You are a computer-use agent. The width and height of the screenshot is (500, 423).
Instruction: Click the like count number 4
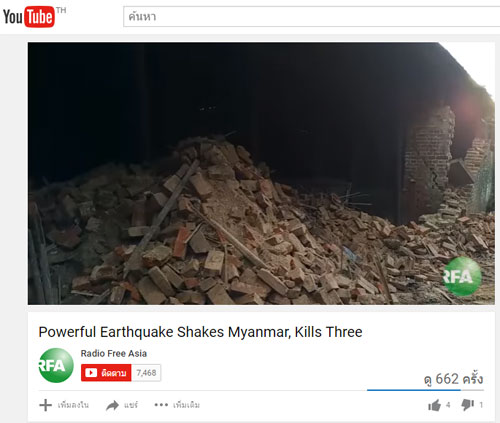pos(448,405)
